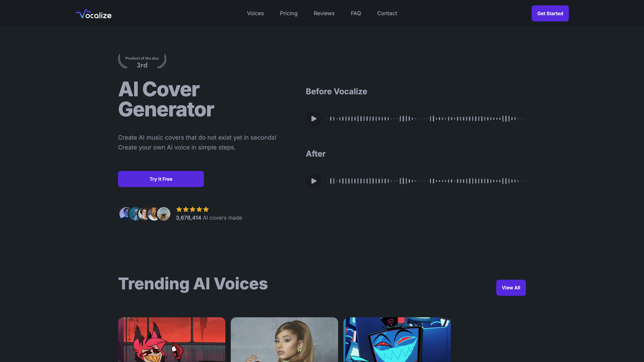Seek within the After waveform
Screen dimensions: 644x362
tap(426, 181)
